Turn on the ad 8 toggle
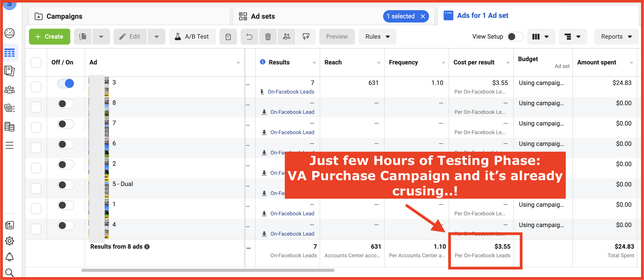The image size is (644, 280). [66, 104]
